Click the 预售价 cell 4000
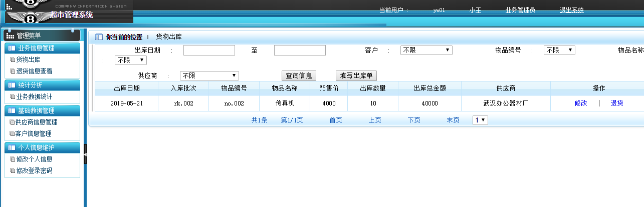This screenshot has height=207, width=644. click(329, 103)
